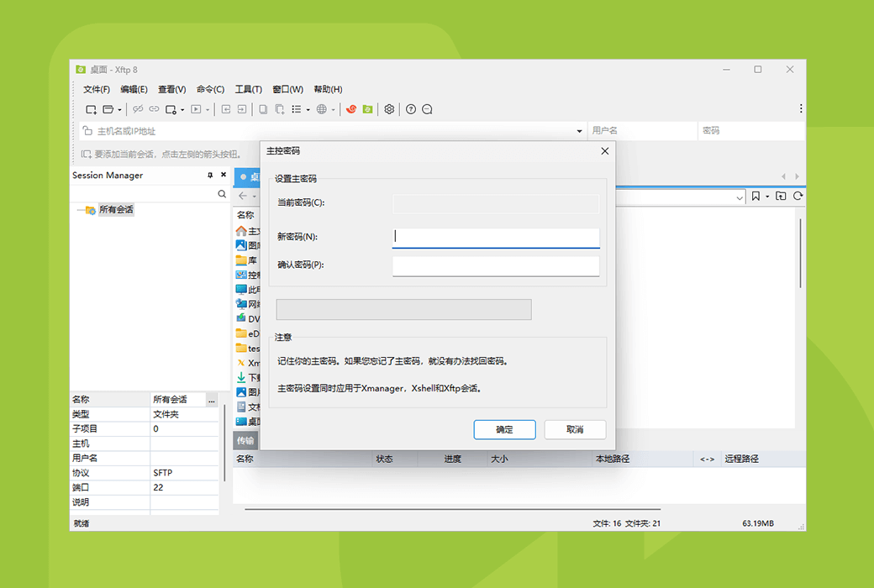Open the arrow next to the bookmark icon
The image size is (874, 588).
pos(767,197)
